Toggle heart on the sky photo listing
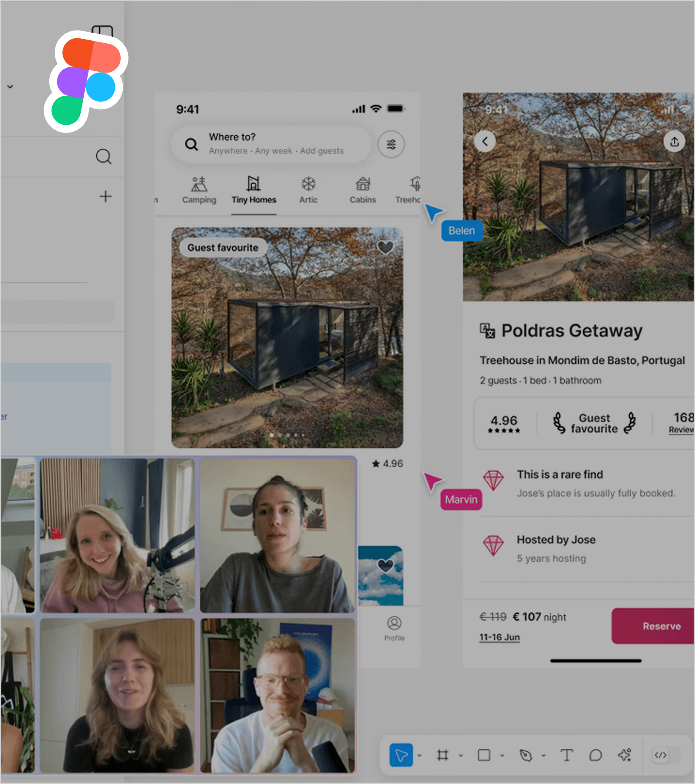Viewport: 695px width, 784px height. [385, 565]
